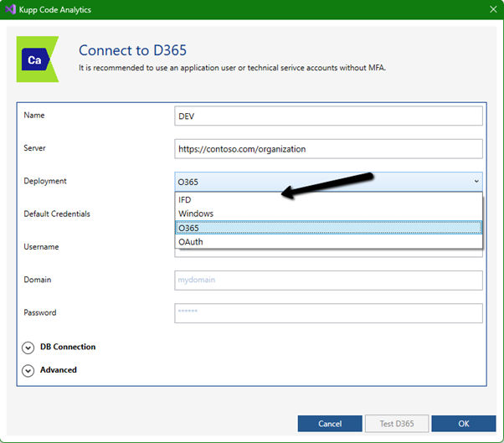
Task: Click the Test D365 button
Action: pyautogui.click(x=397, y=424)
